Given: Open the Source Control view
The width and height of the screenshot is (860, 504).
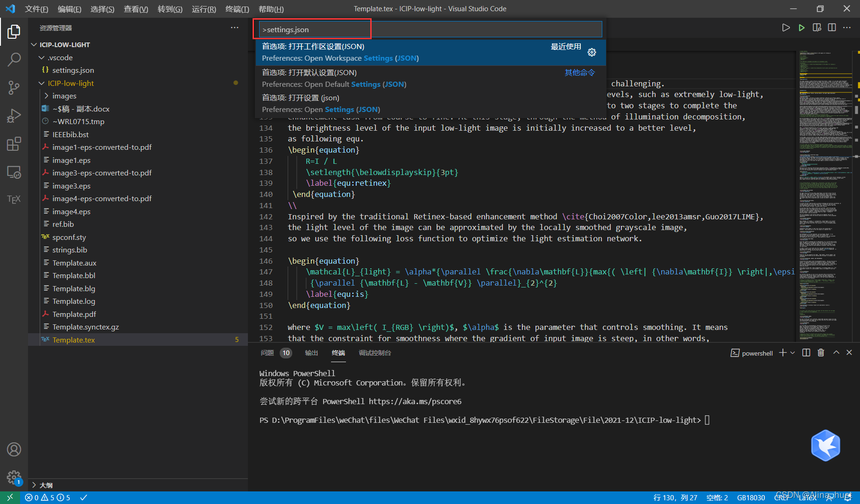Looking at the screenshot, I should coord(14,87).
